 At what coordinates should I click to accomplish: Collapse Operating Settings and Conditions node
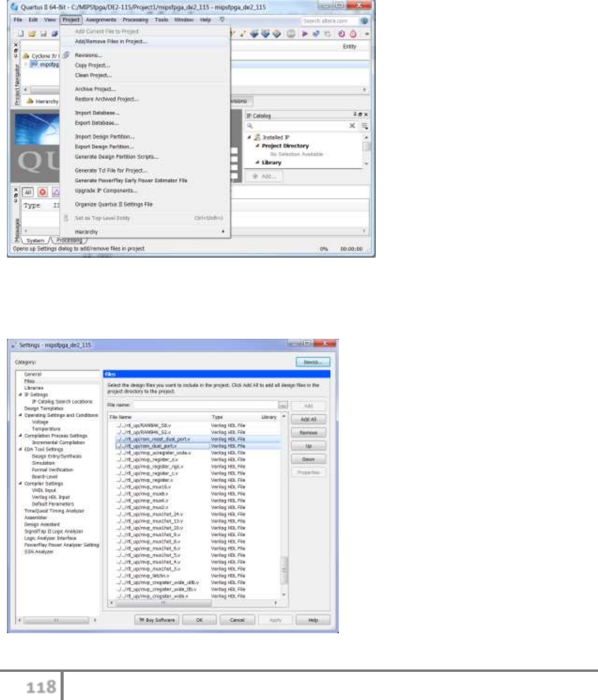point(20,415)
